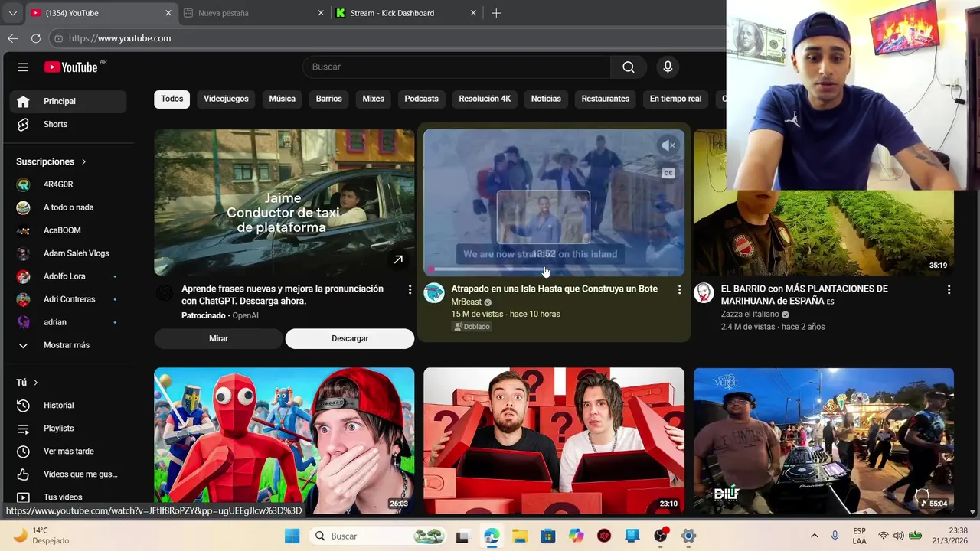Open the Adam Saleh Vlogs subscription
The height and width of the screenshot is (551, 980).
[x=68, y=253]
